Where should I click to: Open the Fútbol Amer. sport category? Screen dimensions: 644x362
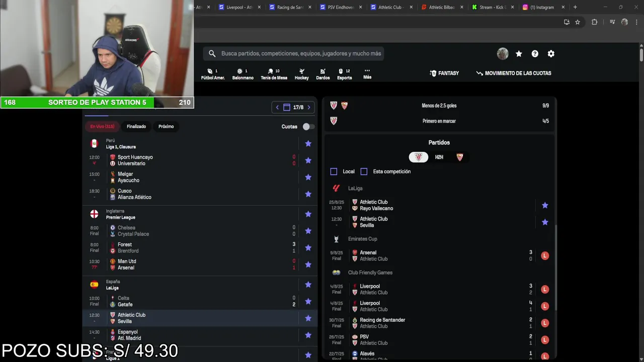pos(213,74)
